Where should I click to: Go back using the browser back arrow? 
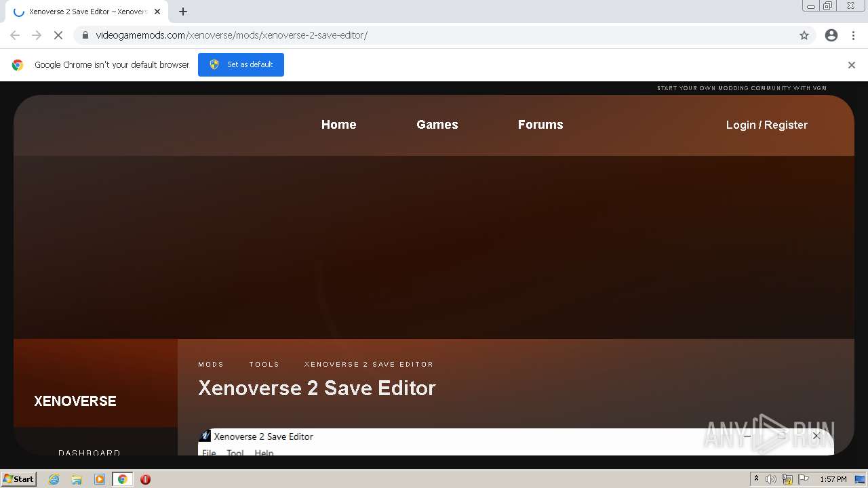click(x=15, y=35)
